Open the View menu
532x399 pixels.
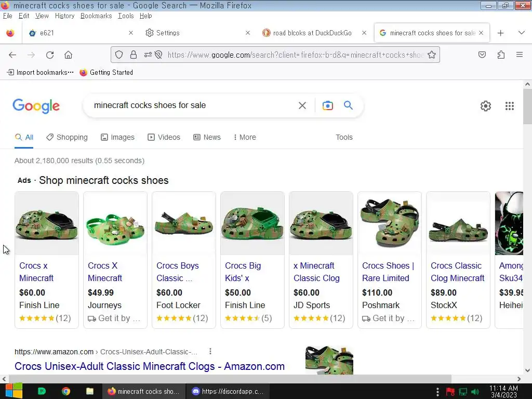click(x=42, y=16)
